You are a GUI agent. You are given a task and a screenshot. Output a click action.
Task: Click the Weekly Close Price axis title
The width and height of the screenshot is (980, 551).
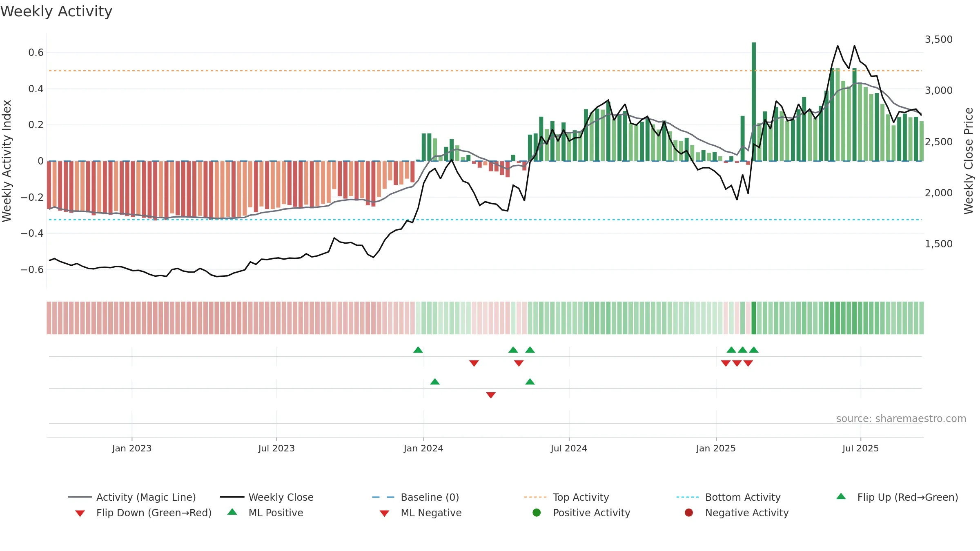(969, 161)
